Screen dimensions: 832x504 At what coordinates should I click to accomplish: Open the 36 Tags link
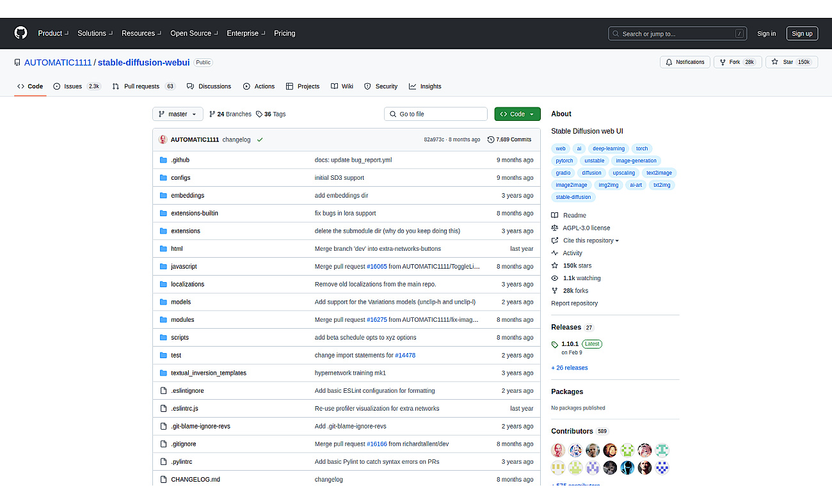(x=271, y=114)
